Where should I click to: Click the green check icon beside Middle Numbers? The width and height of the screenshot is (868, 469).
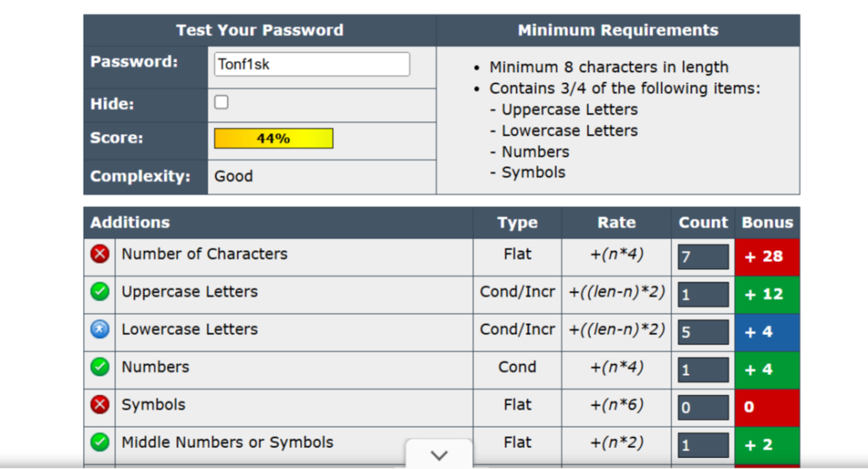coord(100,443)
